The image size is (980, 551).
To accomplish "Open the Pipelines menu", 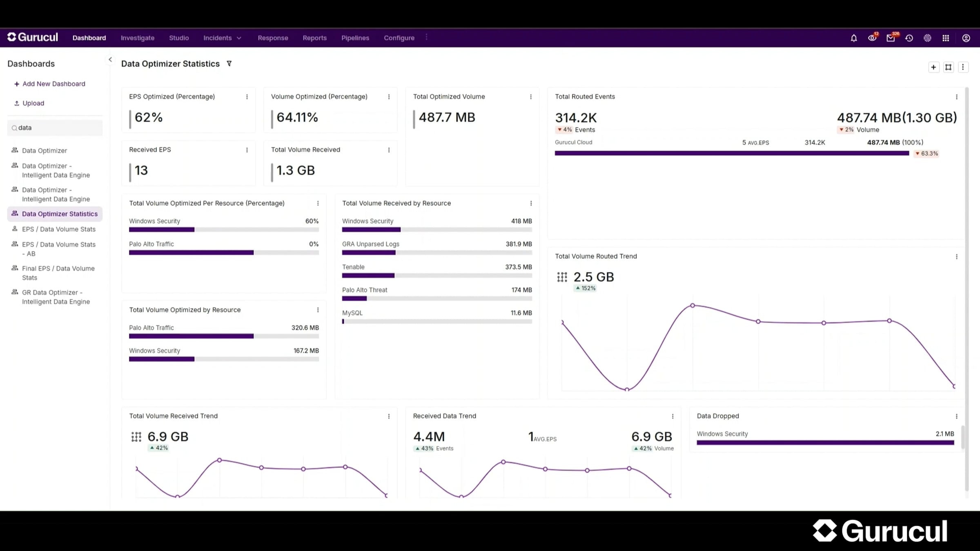I will 355,38.
